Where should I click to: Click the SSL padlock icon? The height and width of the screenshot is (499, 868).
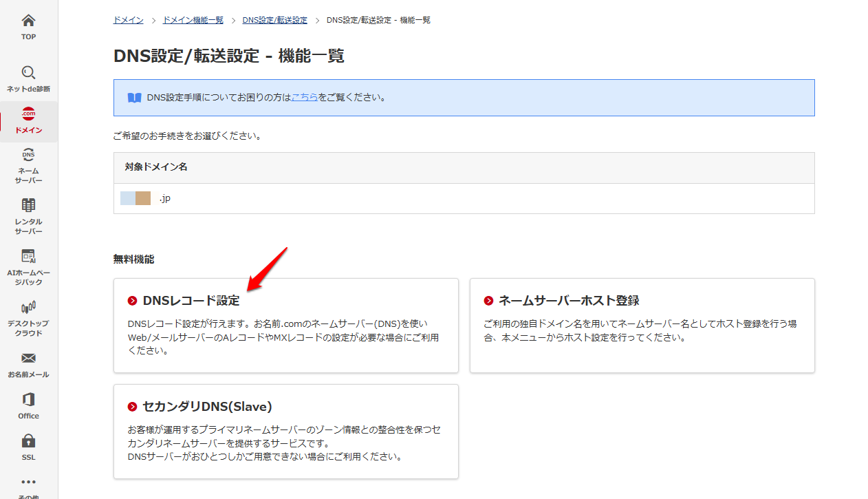tap(28, 440)
